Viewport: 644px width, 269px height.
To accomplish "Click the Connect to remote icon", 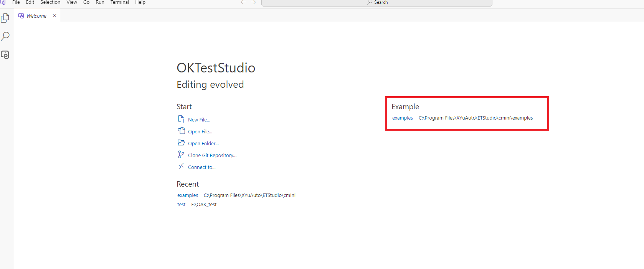I will click(181, 167).
